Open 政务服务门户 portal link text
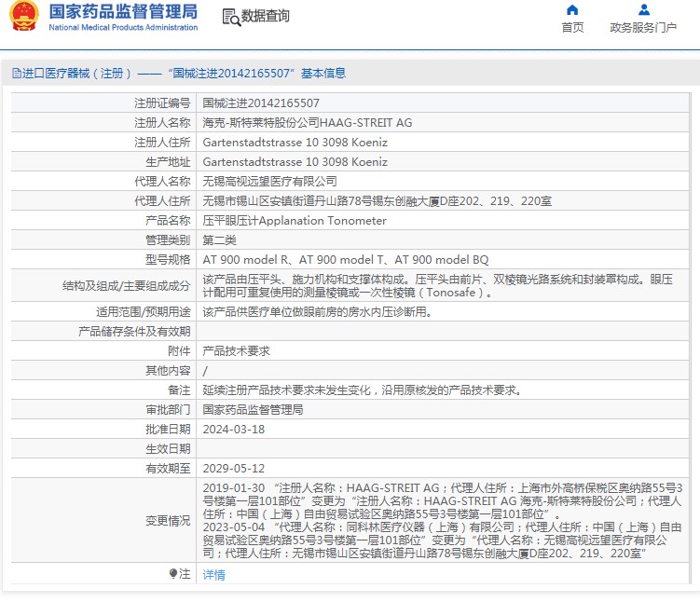Viewport: 700px width, 602px height. 643,28
